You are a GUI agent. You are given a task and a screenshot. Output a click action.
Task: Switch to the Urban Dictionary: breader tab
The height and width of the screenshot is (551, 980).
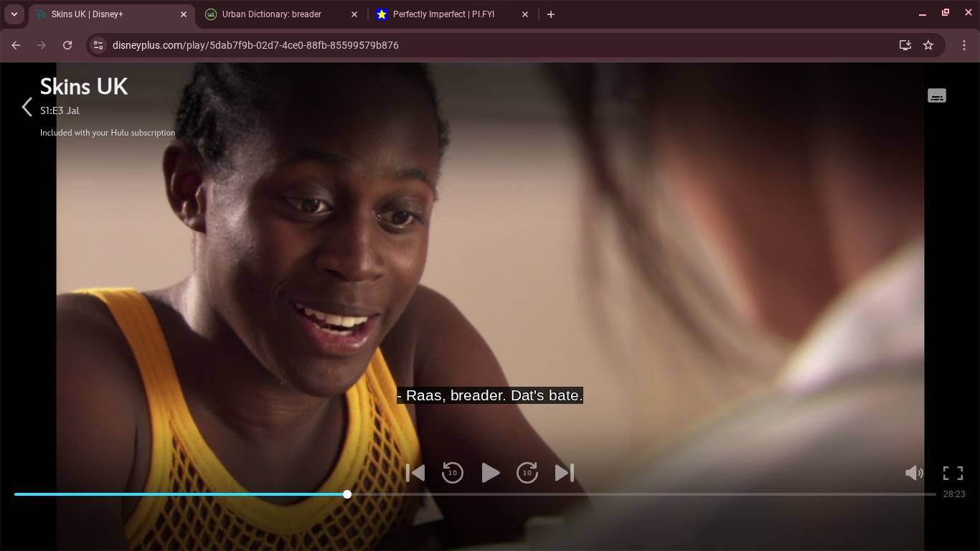pos(281,14)
